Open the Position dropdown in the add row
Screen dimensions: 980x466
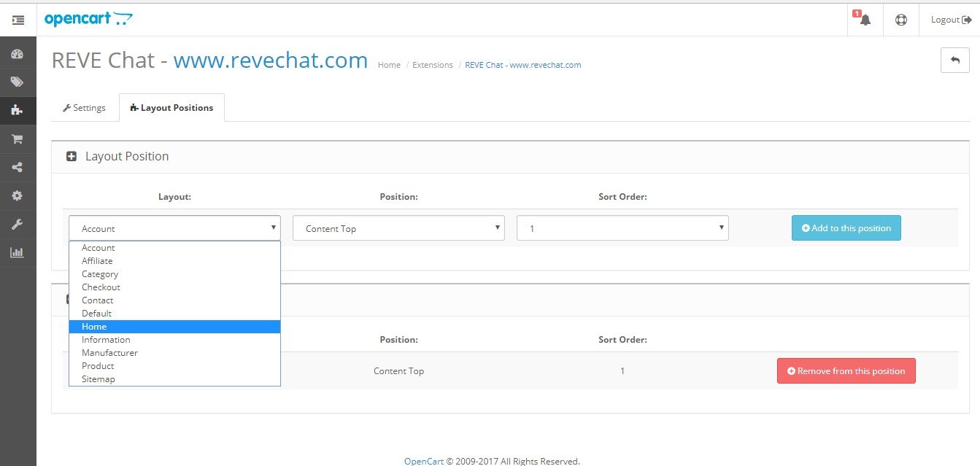[x=398, y=228]
